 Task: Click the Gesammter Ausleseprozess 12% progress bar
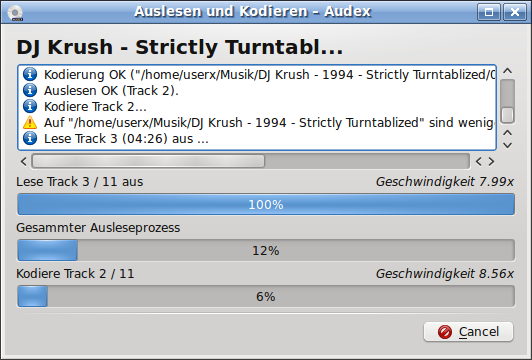tap(266, 250)
